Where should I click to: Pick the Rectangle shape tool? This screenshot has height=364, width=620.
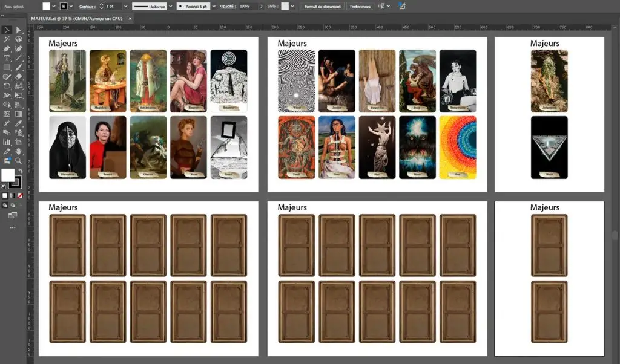point(7,67)
